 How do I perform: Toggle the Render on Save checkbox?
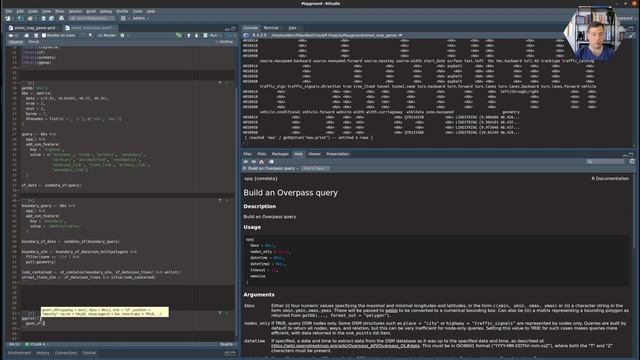pos(44,36)
